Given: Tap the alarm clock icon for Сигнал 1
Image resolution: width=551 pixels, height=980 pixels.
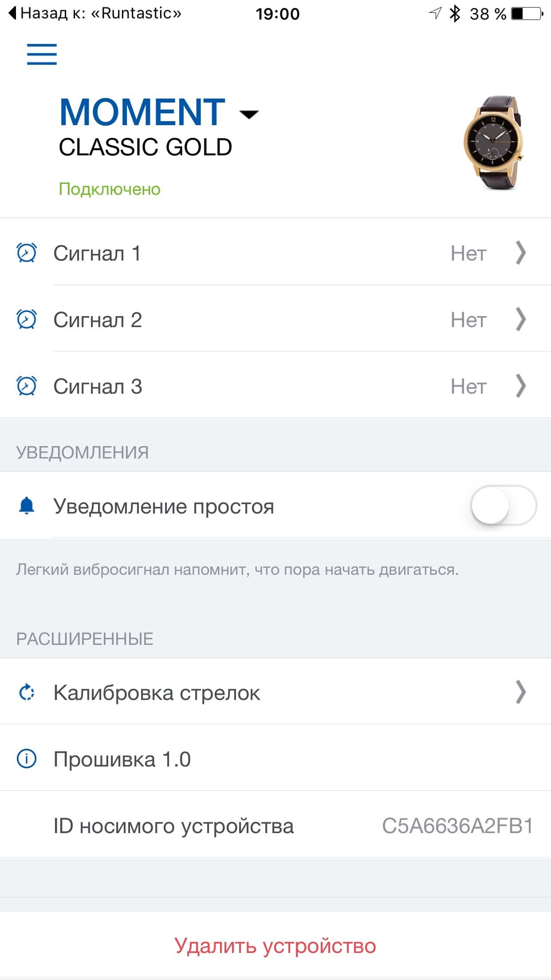Looking at the screenshot, I should [x=27, y=253].
